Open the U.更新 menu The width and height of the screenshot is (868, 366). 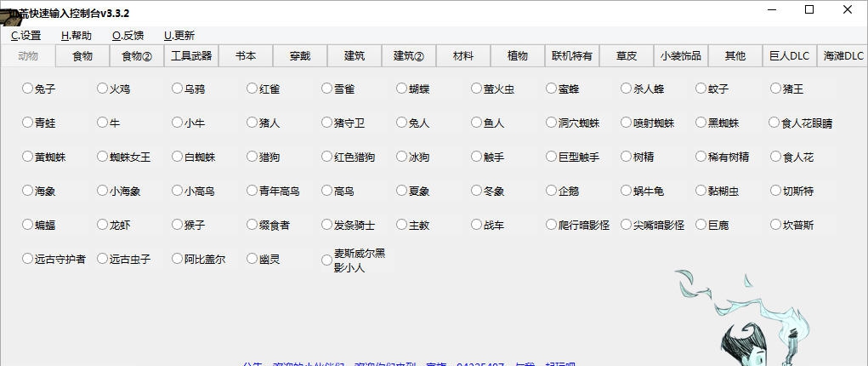coord(179,36)
